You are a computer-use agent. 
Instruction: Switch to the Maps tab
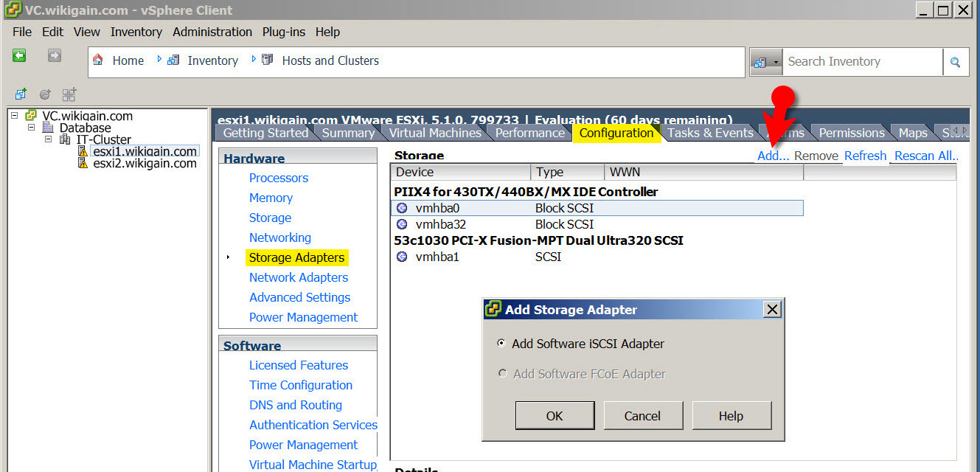[x=912, y=133]
